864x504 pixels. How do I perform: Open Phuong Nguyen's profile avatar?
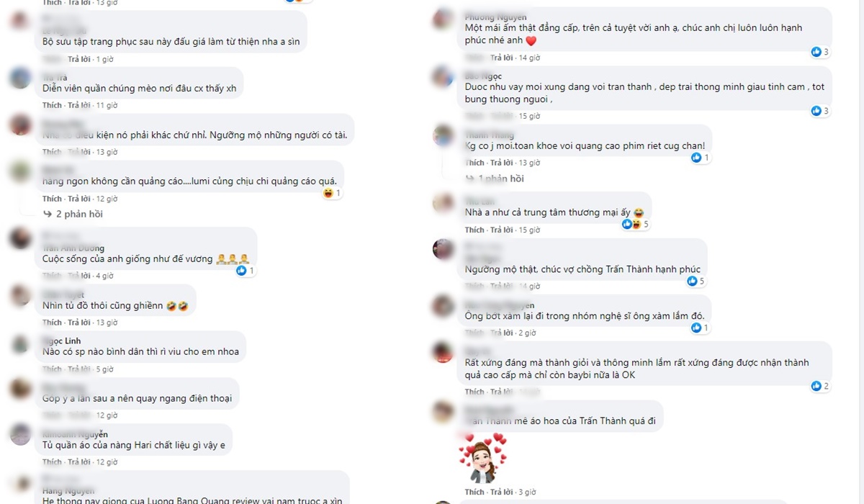(444, 17)
